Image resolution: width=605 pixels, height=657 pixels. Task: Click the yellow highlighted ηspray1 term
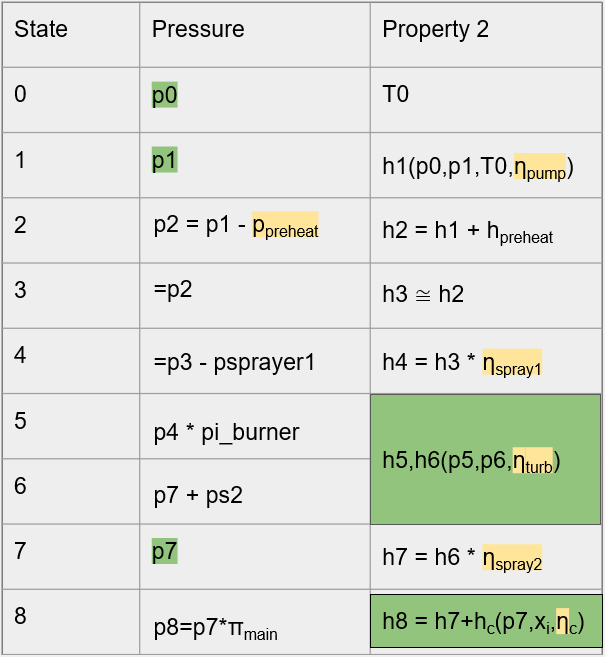(512, 362)
